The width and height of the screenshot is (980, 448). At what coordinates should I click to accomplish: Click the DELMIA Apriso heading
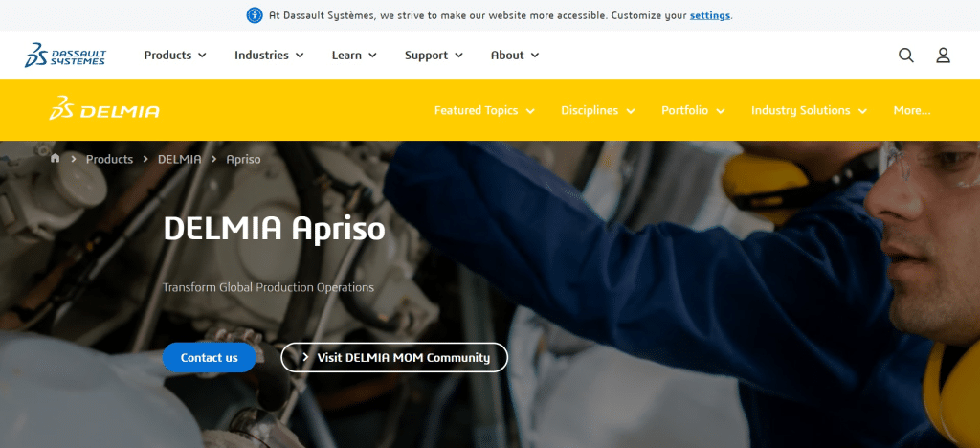pyautogui.click(x=275, y=229)
